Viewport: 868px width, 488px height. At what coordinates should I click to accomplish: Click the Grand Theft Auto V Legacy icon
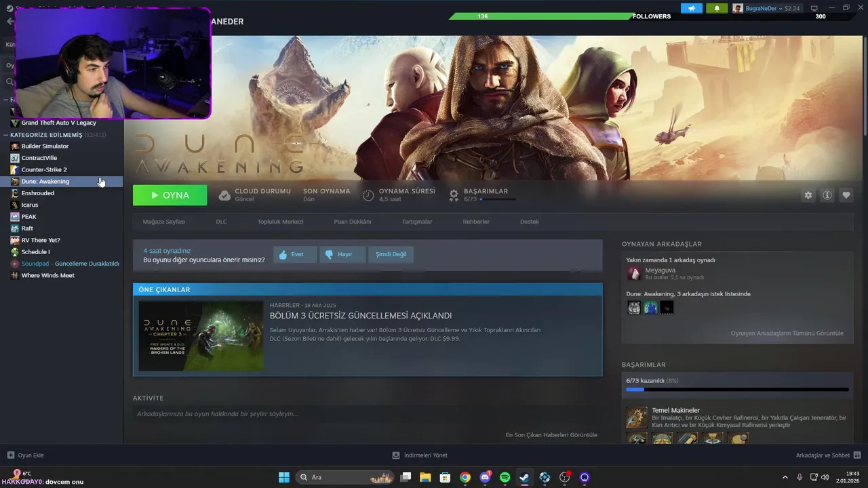tap(15, 123)
